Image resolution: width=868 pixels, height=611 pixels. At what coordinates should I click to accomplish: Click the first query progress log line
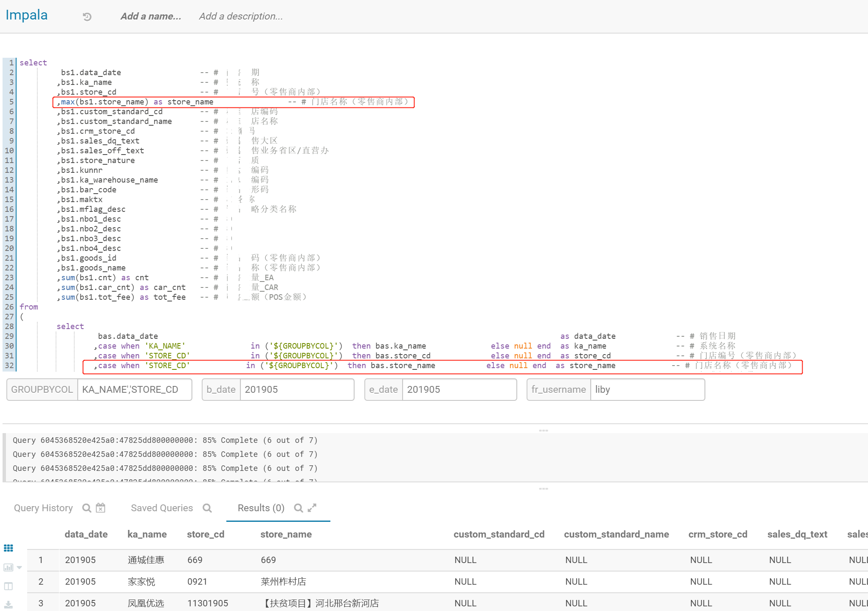pyautogui.click(x=165, y=440)
